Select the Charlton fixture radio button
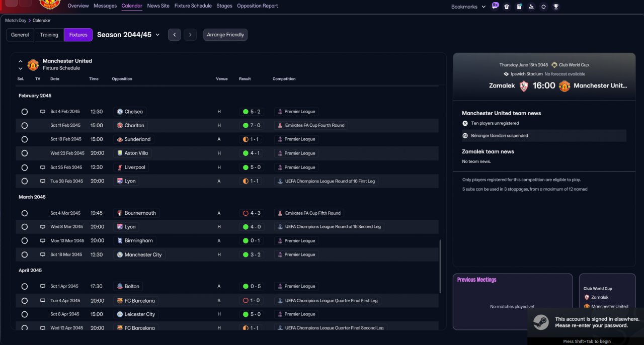644x345 pixels. click(x=24, y=126)
